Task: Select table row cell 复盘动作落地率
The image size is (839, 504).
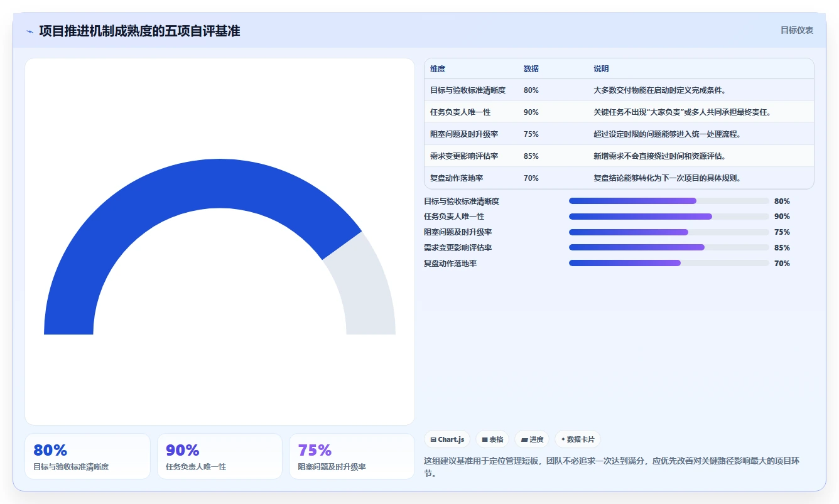Action: [x=457, y=178]
